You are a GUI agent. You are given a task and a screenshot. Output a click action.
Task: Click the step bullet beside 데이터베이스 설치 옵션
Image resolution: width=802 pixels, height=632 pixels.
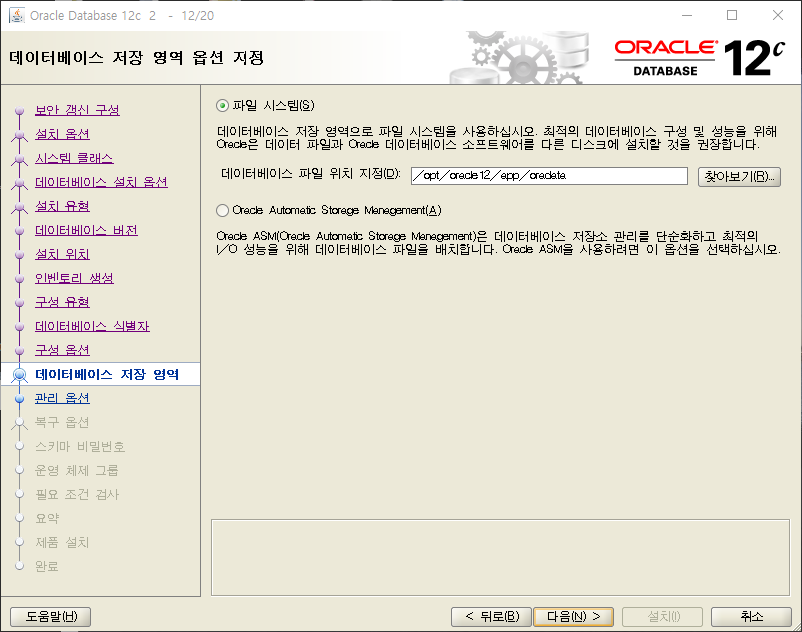pos(19,183)
